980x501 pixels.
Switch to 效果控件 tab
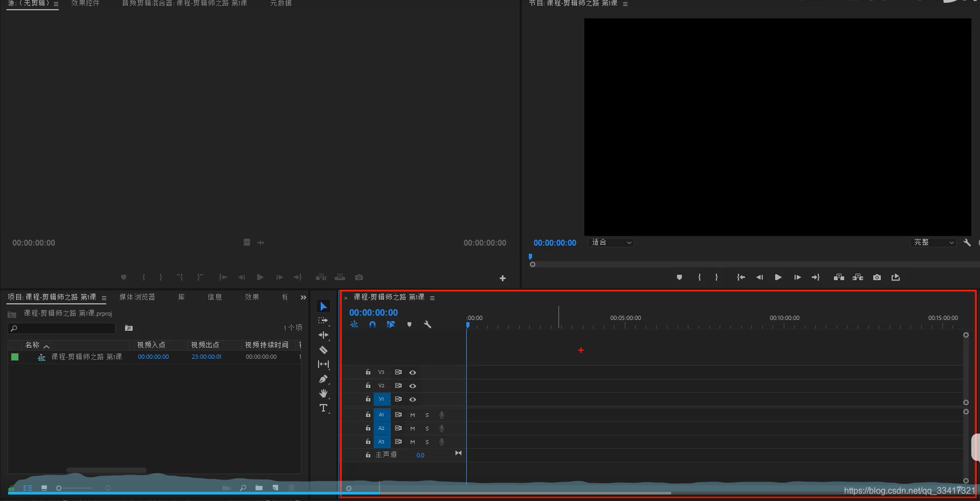click(x=85, y=3)
